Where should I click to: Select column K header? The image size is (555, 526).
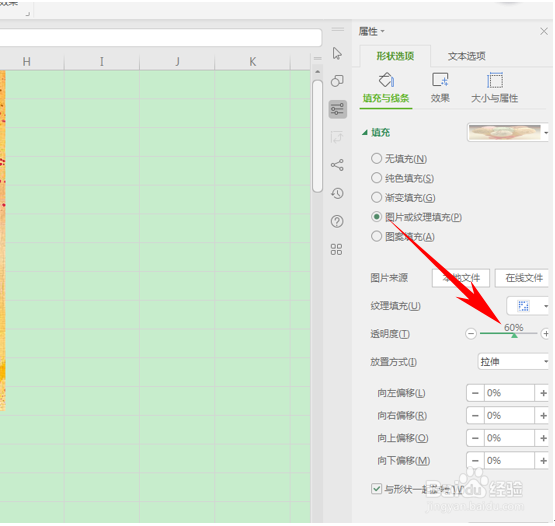[252, 62]
